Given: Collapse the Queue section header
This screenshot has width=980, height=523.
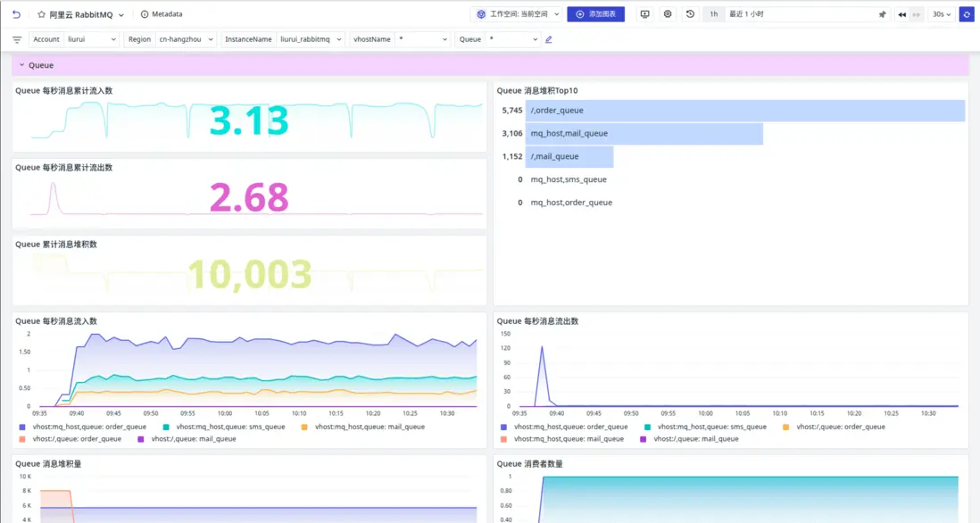Looking at the screenshot, I should pos(22,65).
